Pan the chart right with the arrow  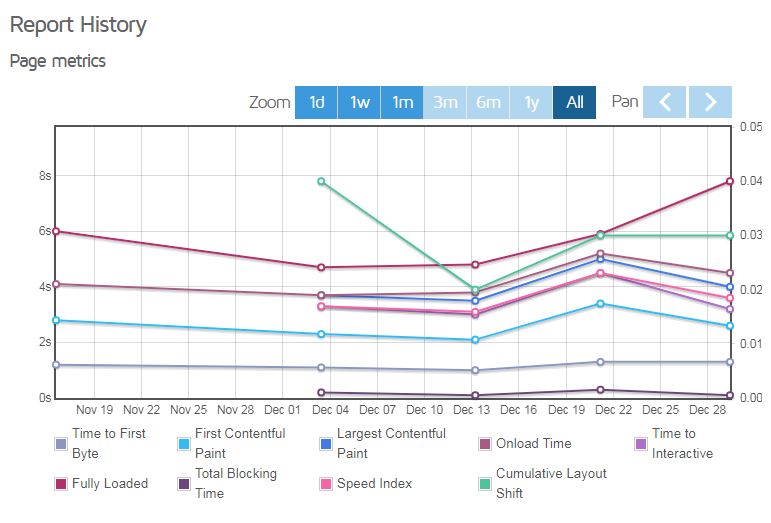coord(710,102)
